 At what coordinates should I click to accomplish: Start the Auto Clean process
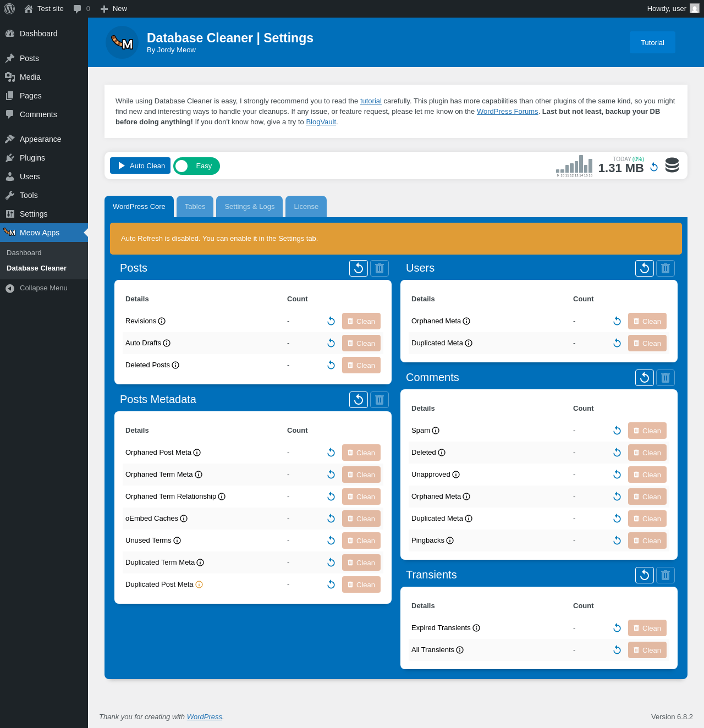(x=140, y=166)
